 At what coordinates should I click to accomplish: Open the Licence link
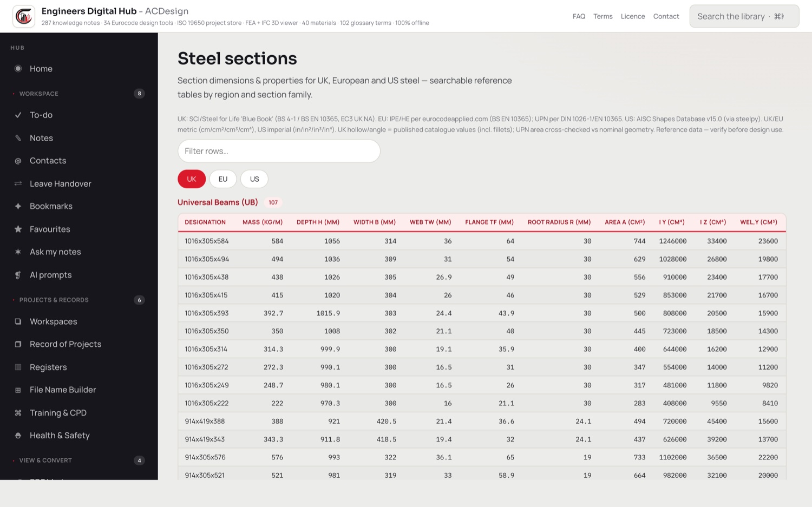[633, 16]
